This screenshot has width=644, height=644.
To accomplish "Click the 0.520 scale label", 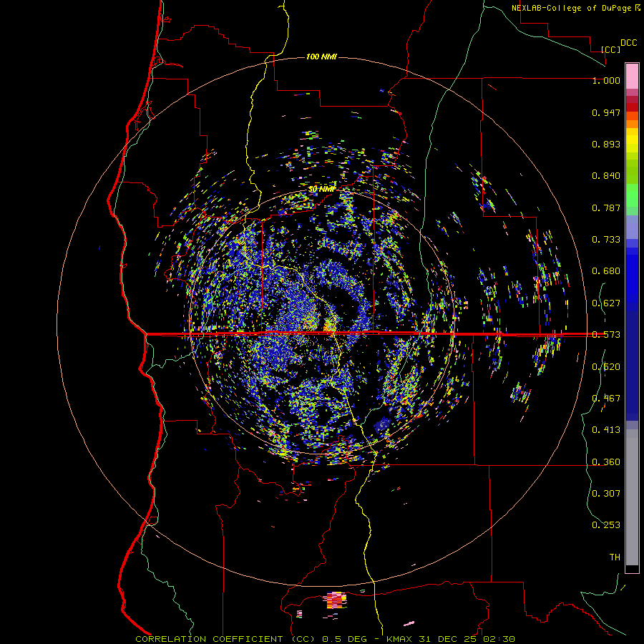I will 606,367.
